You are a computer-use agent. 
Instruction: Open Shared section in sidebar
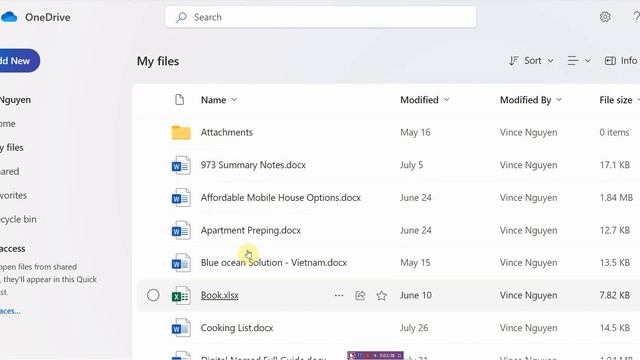(x=10, y=171)
